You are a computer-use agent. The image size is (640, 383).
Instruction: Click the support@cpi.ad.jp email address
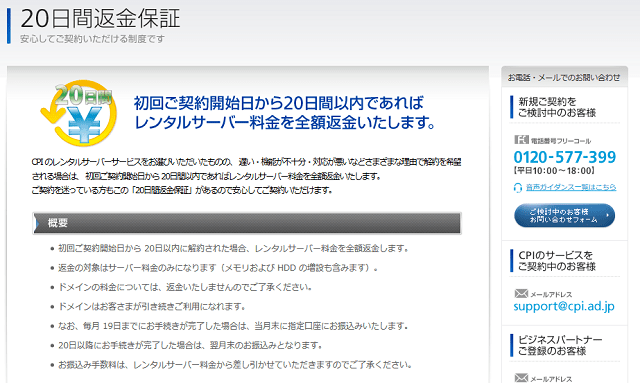[x=564, y=306]
